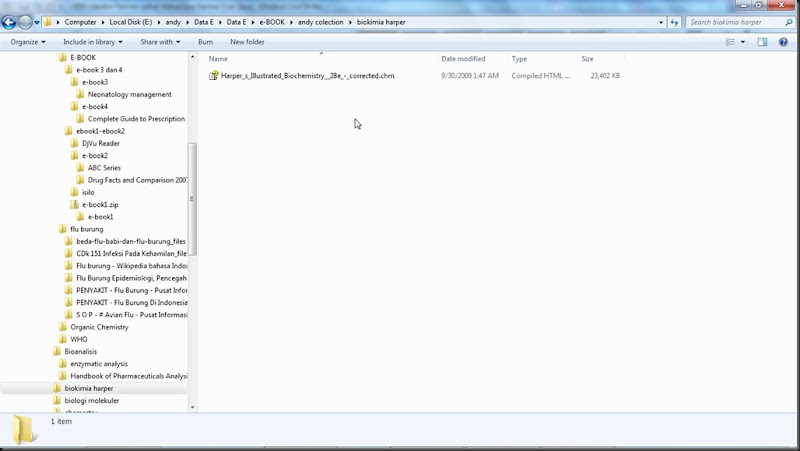Open the Organize menu
This screenshot has height=451, width=800.
click(28, 42)
